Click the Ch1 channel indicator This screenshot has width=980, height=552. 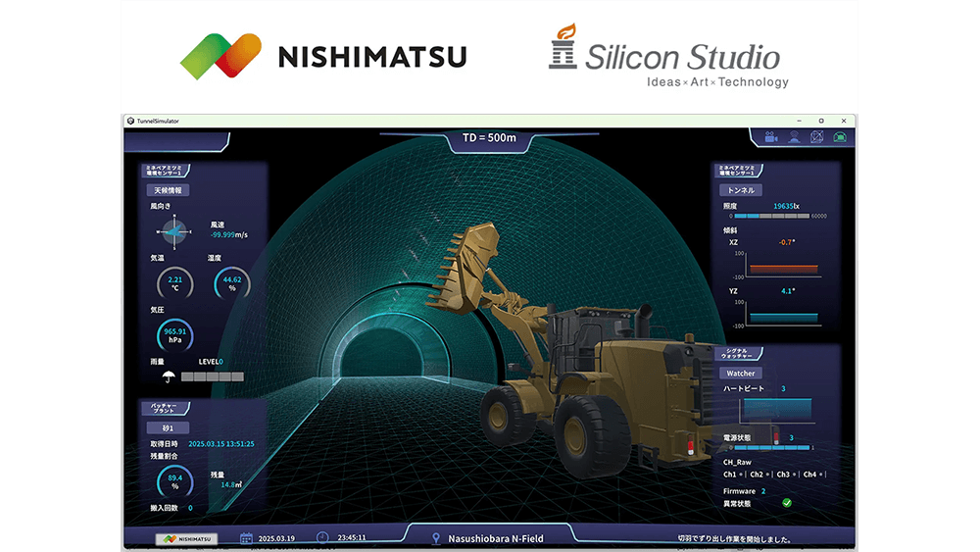pyautogui.click(x=732, y=475)
